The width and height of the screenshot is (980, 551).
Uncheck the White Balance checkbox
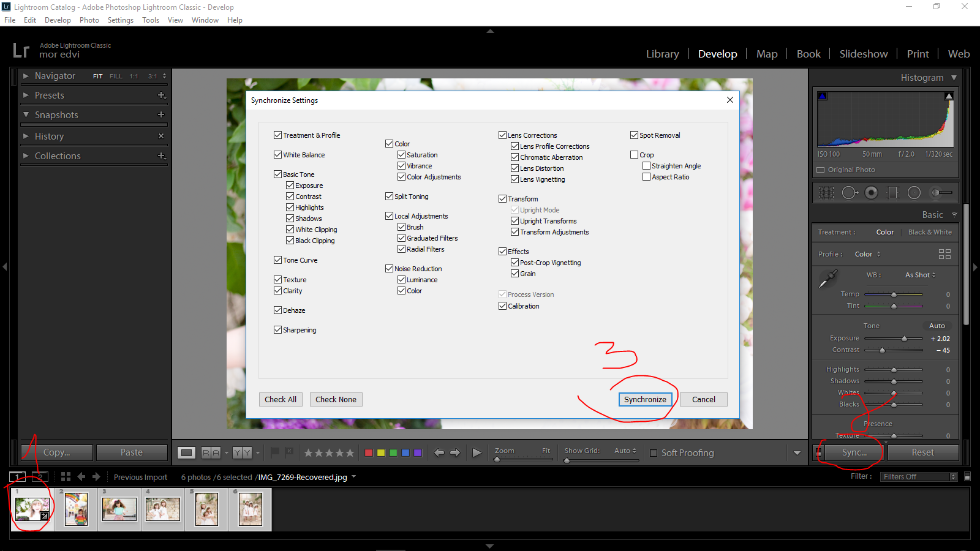tap(277, 155)
